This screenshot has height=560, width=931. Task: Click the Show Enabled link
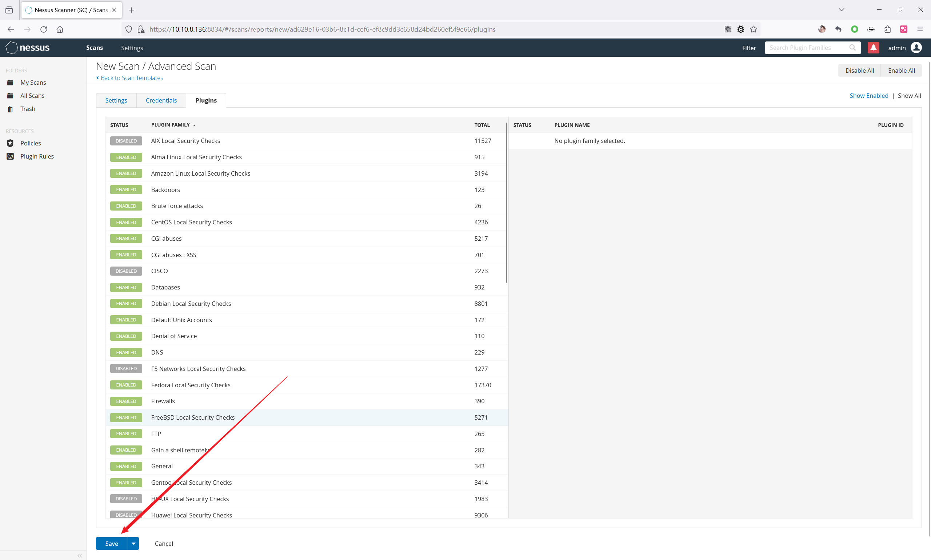(x=869, y=96)
